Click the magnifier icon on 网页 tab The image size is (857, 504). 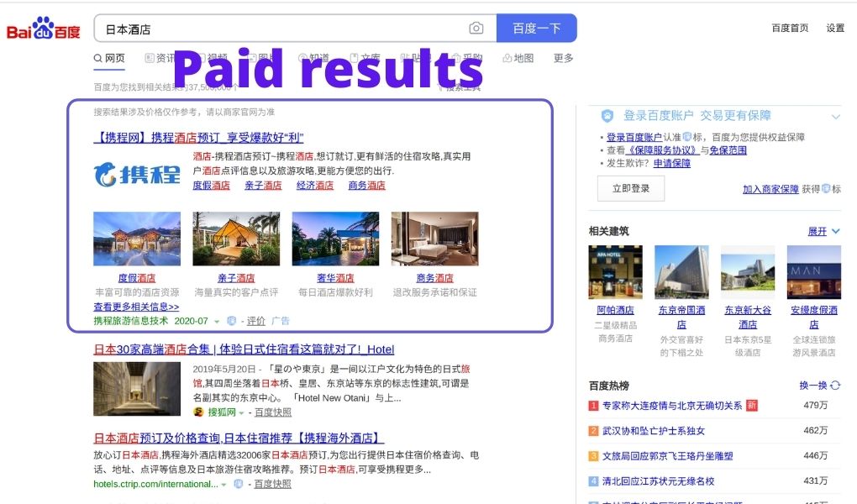tap(97, 58)
